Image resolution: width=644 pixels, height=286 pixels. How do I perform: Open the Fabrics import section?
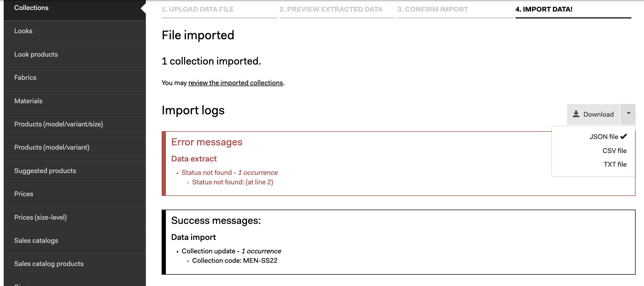point(75,78)
